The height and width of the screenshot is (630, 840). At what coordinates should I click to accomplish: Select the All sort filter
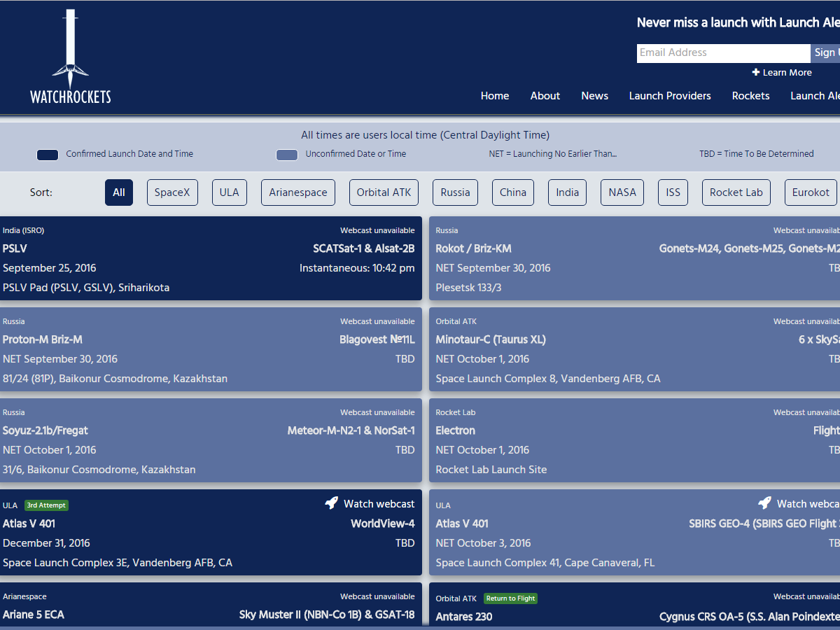(119, 192)
